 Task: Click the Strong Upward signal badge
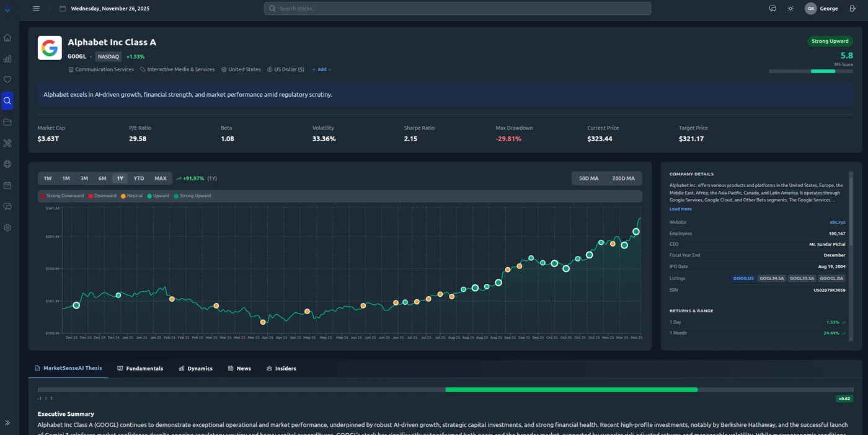(x=830, y=41)
